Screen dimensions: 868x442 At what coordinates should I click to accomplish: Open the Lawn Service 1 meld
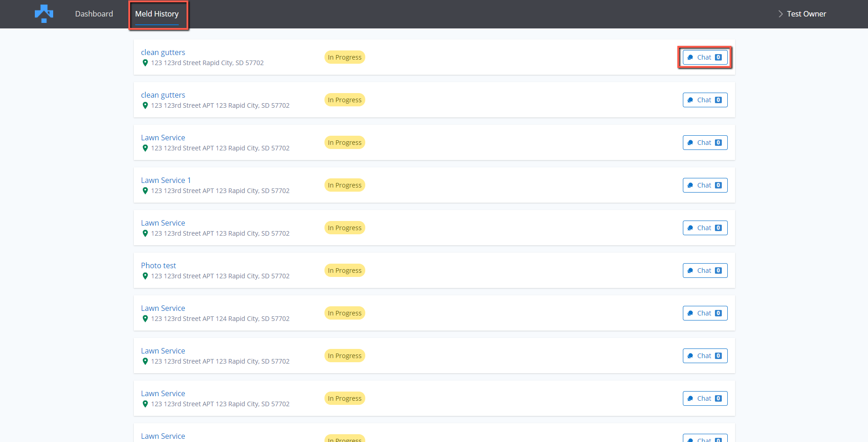pos(165,180)
